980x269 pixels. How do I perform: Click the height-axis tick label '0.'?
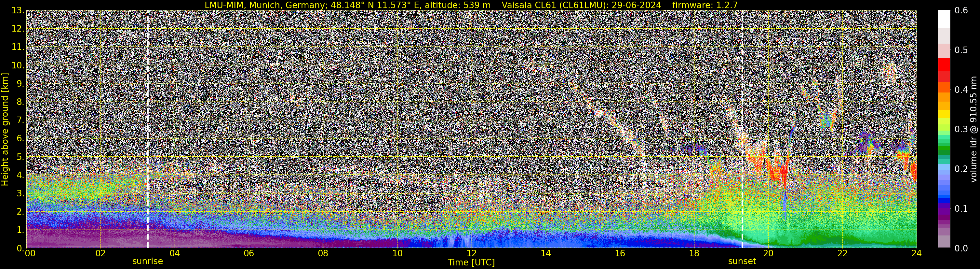point(20,248)
